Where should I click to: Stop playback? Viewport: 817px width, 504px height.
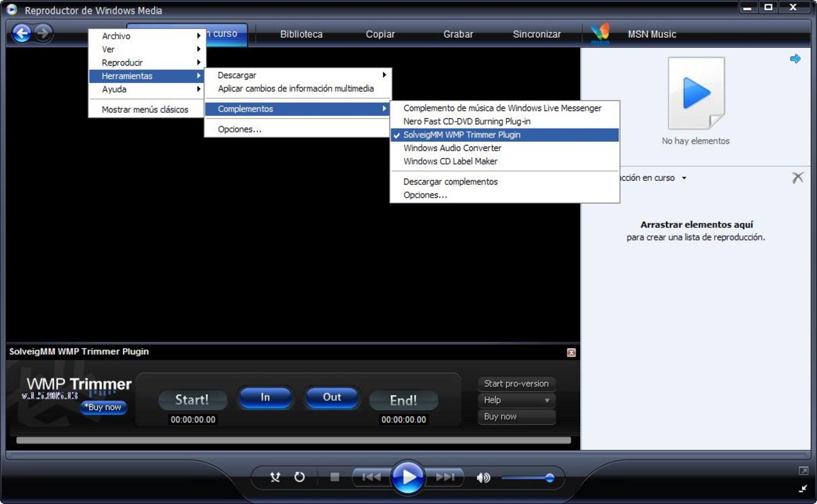point(335,478)
